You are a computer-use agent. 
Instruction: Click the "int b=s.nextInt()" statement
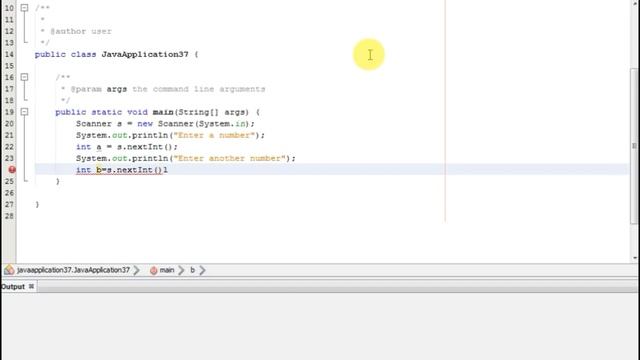pyautogui.click(x=119, y=170)
